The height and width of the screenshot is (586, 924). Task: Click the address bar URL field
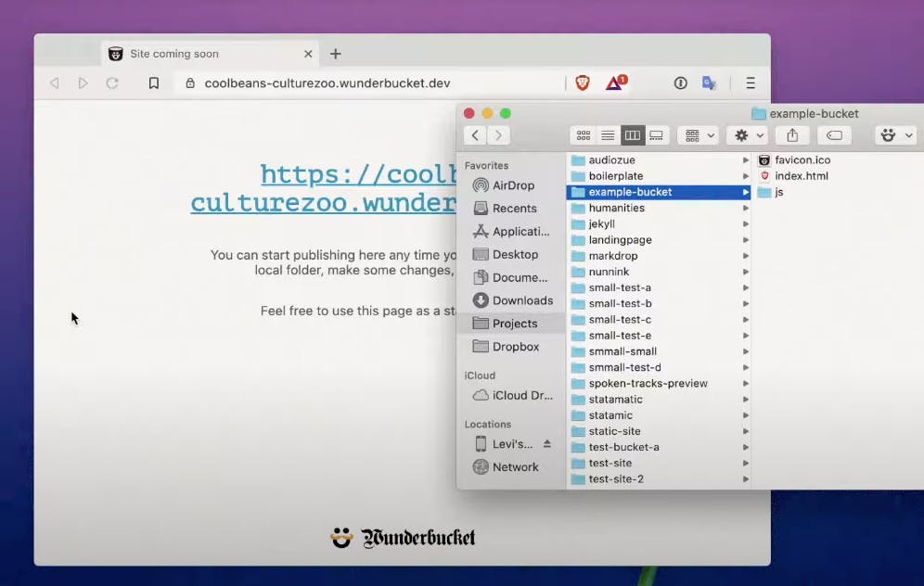pos(370,83)
